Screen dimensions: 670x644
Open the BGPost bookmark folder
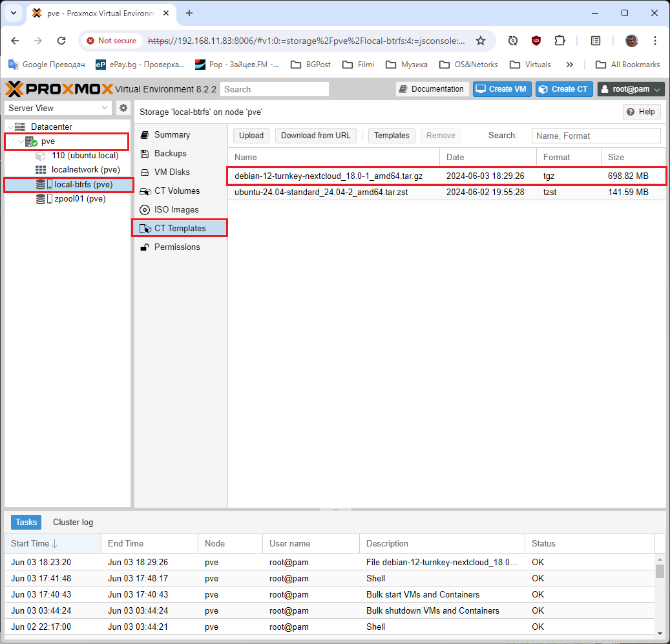(x=311, y=65)
